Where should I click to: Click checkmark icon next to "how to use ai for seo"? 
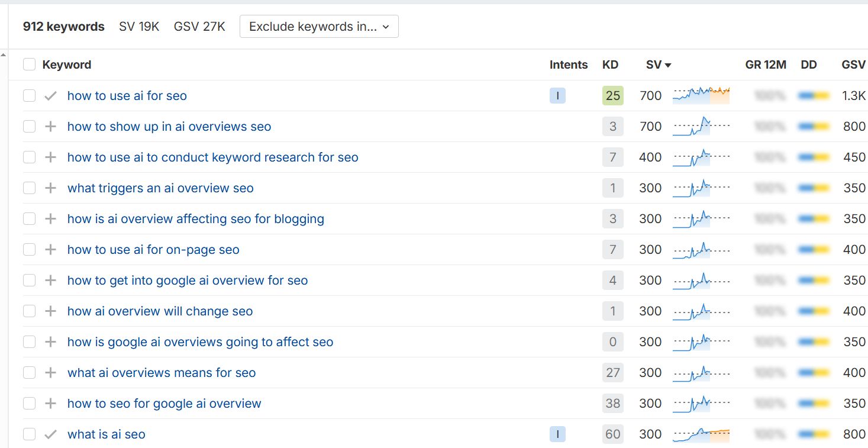tap(51, 96)
